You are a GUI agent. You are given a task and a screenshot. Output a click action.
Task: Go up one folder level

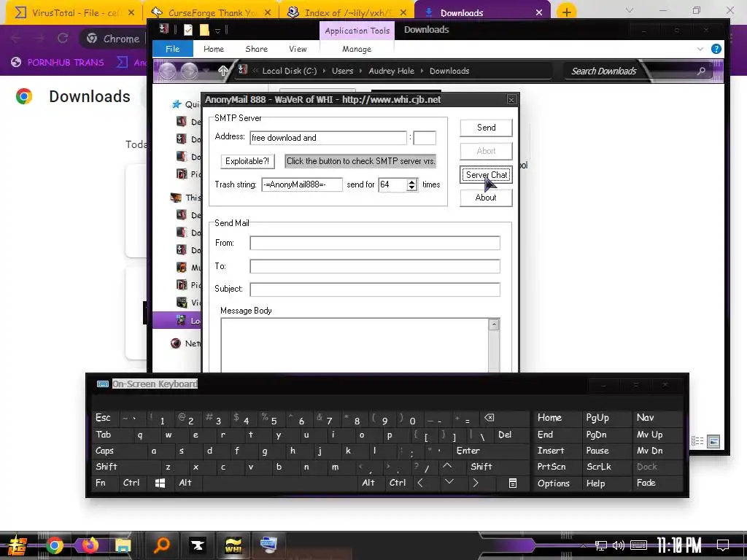coord(222,71)
